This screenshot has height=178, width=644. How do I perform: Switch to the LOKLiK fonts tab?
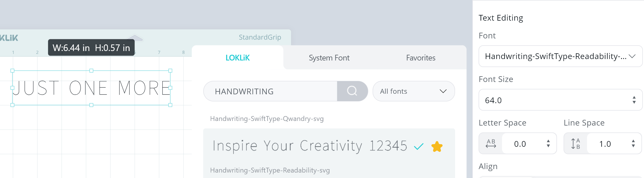coord(238,58)
